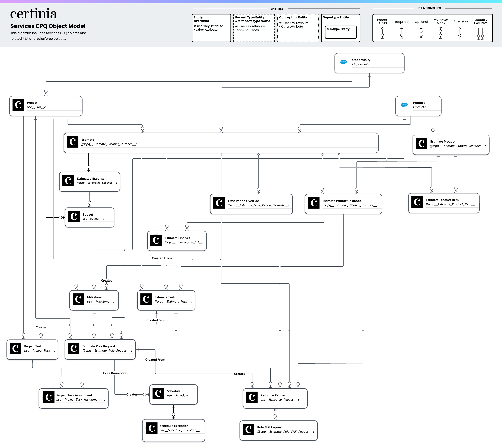Click the Salesforce cloud icon in Product
The width and height of the screenshot is (502, 448).
pos(404,105)
